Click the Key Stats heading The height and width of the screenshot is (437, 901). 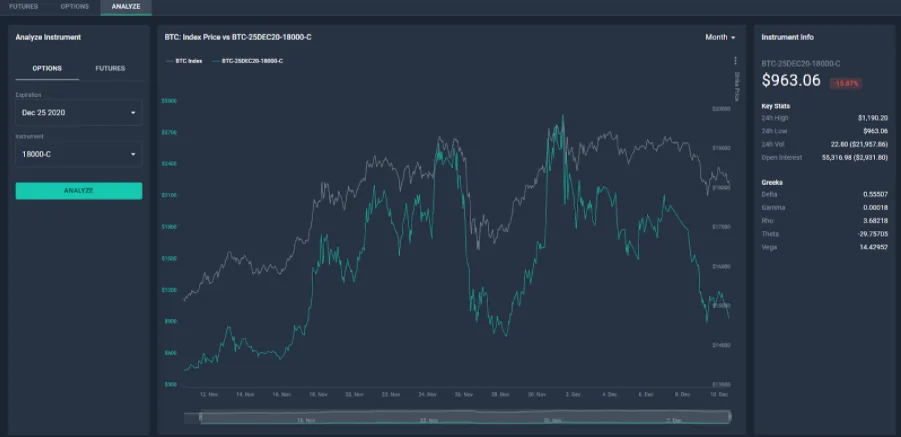point(775,106)
